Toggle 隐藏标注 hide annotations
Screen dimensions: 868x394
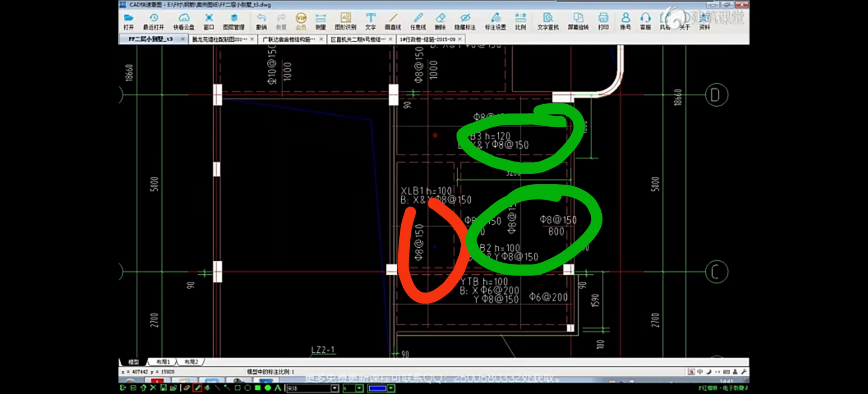pyautogui.click(x=465, y=22)
